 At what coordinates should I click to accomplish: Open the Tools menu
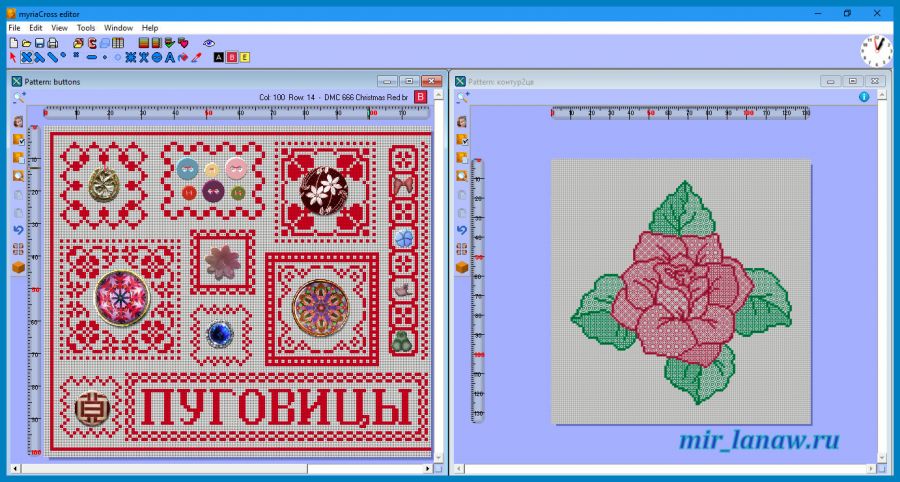(86, 28)
